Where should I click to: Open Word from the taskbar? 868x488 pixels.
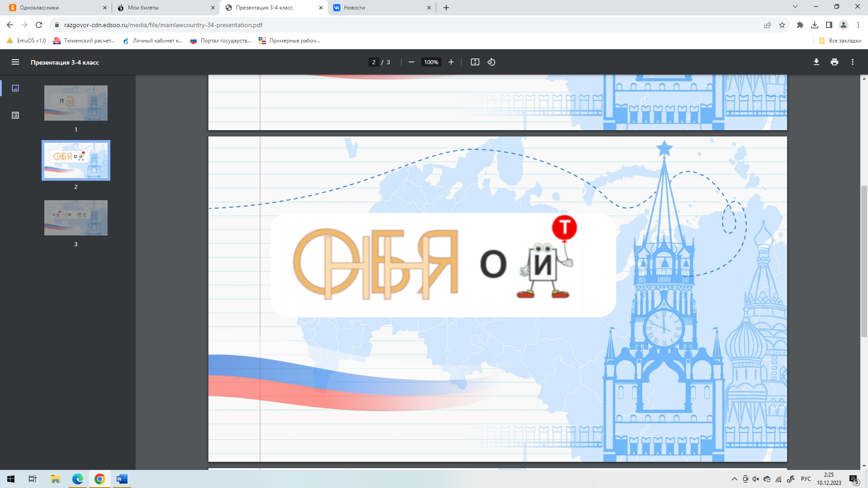pyautogui.click(x=122, y=479)
